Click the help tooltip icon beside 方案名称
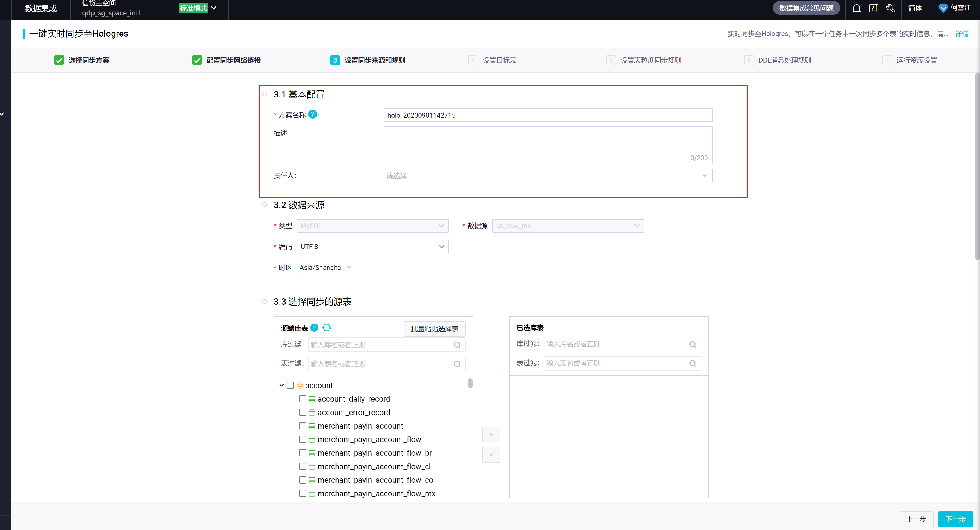The image size is (980, 530). (x=312, y=114)
